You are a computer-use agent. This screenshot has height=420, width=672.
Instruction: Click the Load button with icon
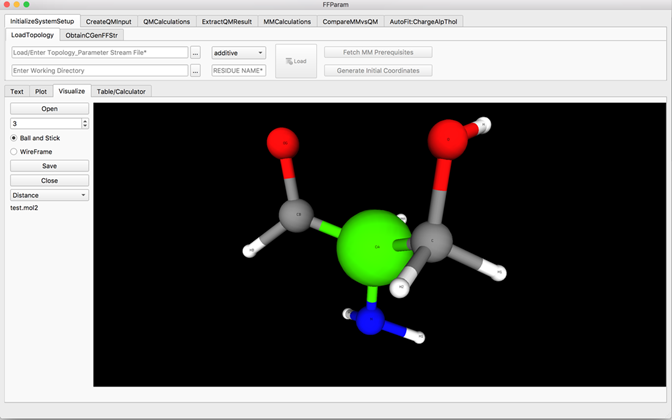point(296,61)
